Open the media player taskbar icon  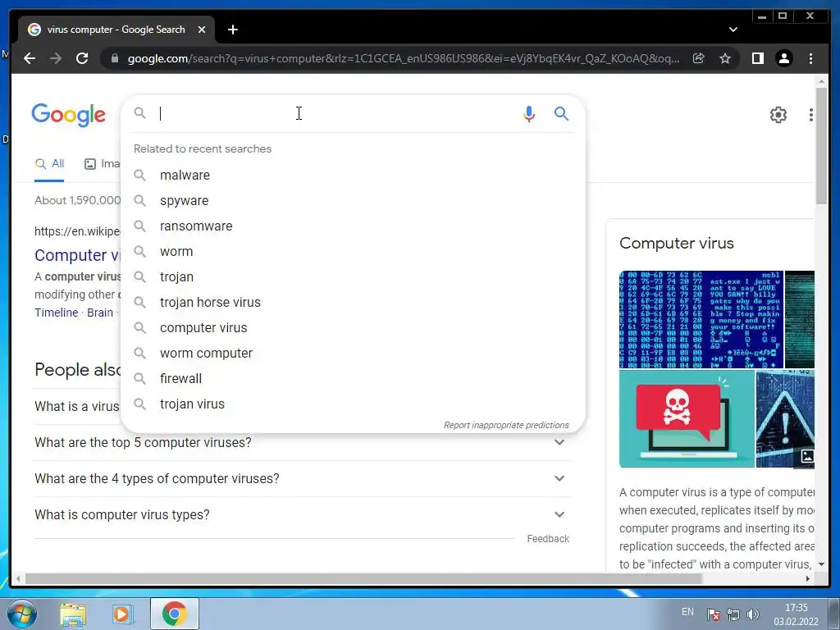pyautogui.click(x=123, y=614)
